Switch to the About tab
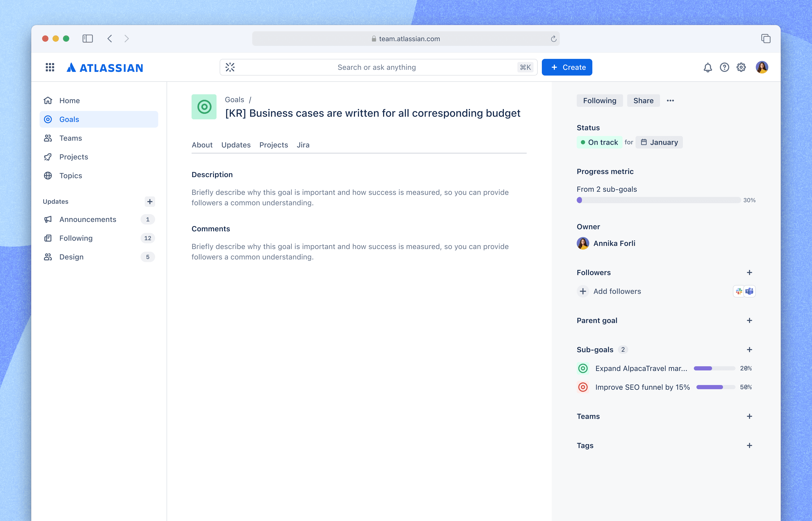This screenshot has height=521, width=812. (x=202, y=145)
